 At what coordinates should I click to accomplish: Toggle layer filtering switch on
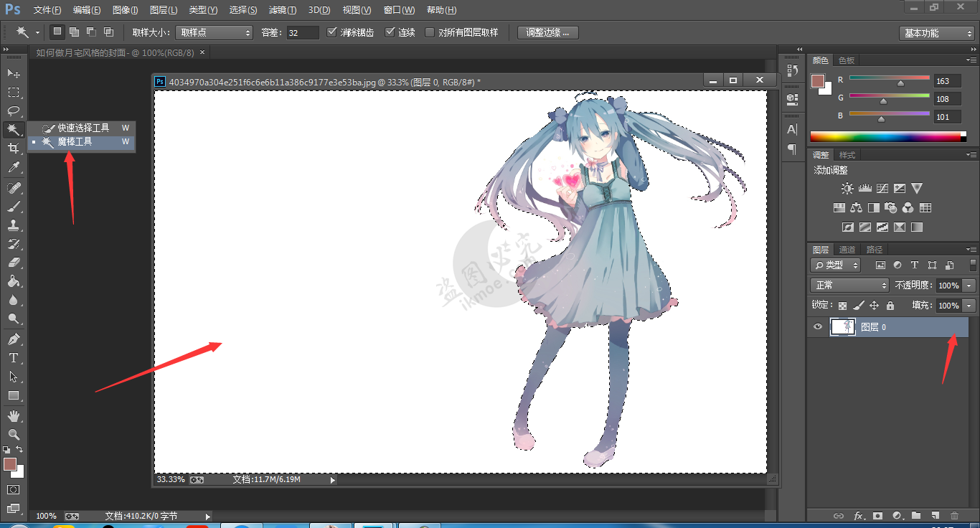point(973,265)
